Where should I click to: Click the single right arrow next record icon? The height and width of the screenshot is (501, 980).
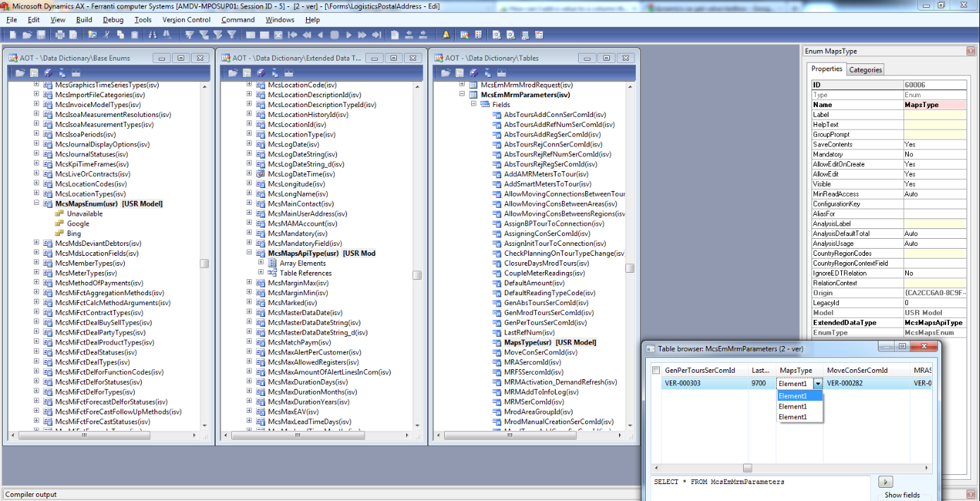pos(349,35)
